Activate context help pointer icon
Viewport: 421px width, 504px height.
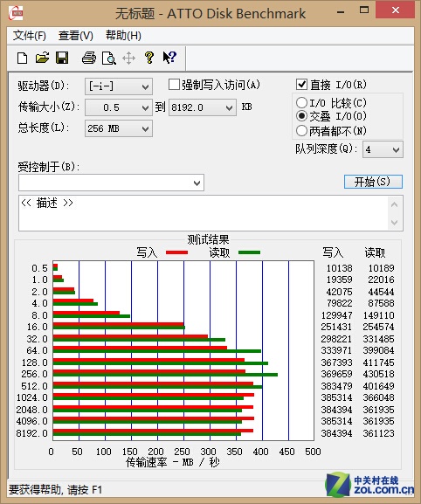pos(169,58)
